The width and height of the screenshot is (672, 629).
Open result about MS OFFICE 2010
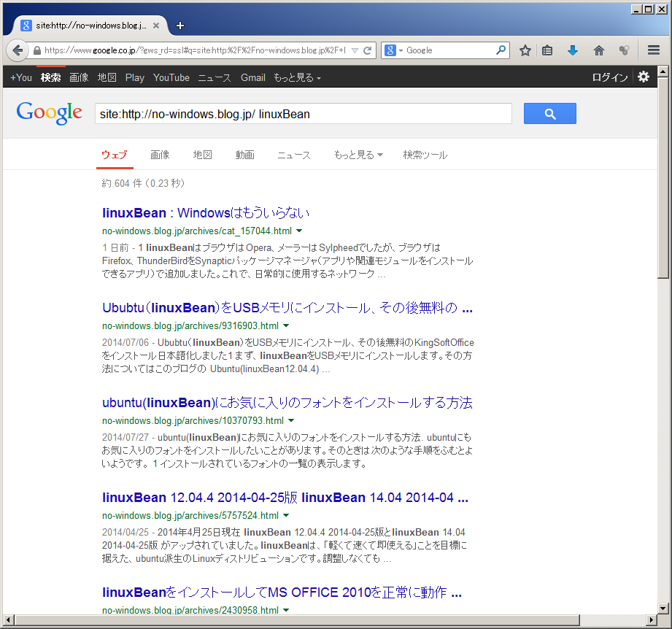tap(282, 593)
